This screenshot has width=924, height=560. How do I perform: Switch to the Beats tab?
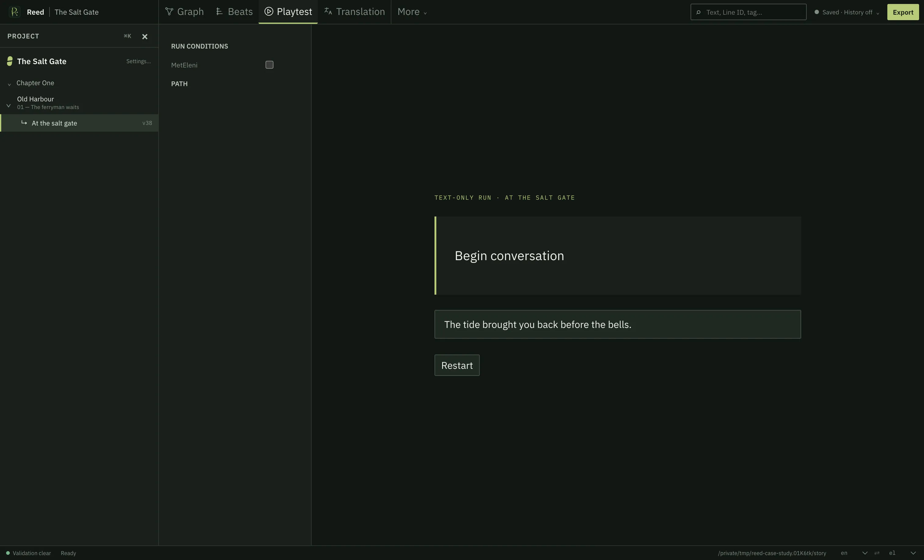(234, 12)
